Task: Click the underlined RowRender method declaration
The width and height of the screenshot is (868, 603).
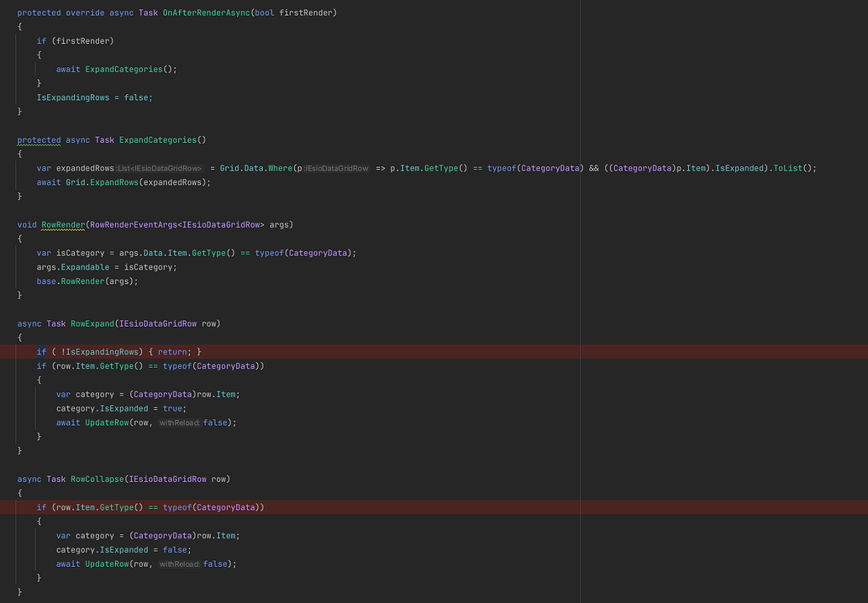Action: tap(65, 224)
